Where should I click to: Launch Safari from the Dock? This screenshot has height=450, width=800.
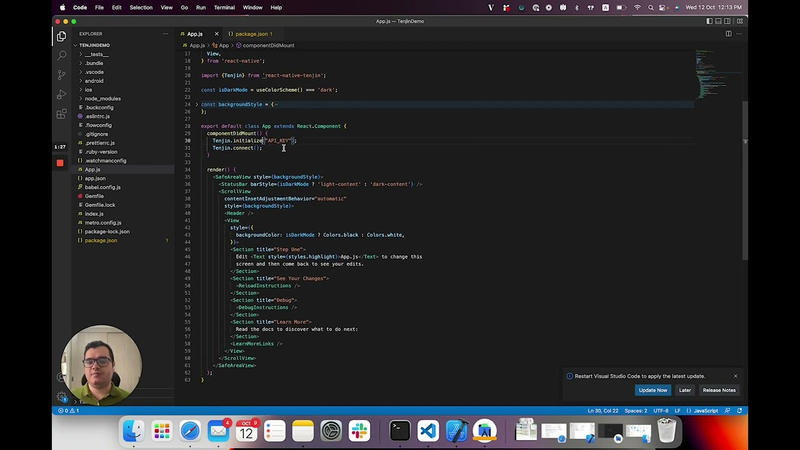coord(190,431)
